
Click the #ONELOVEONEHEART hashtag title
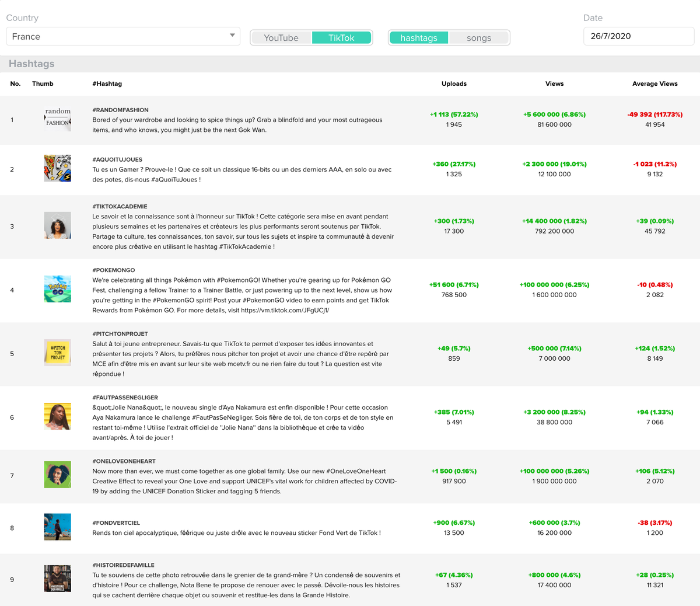coord(124,461)
